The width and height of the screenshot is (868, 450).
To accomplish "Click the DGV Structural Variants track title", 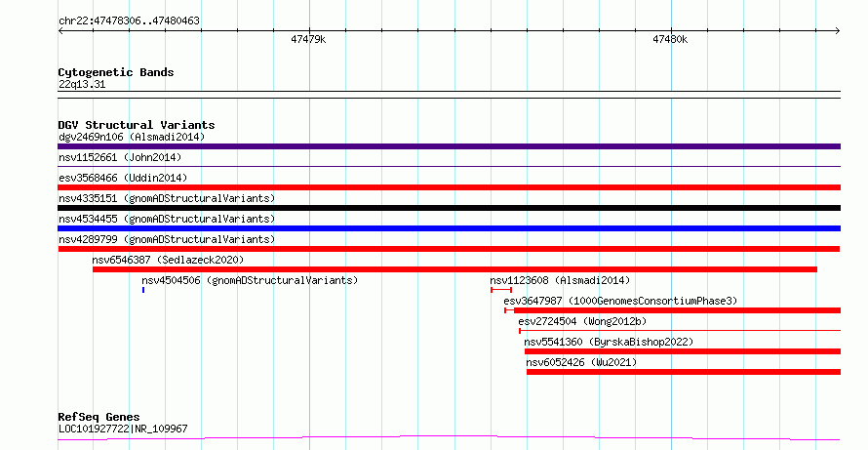I will (137, 125).
